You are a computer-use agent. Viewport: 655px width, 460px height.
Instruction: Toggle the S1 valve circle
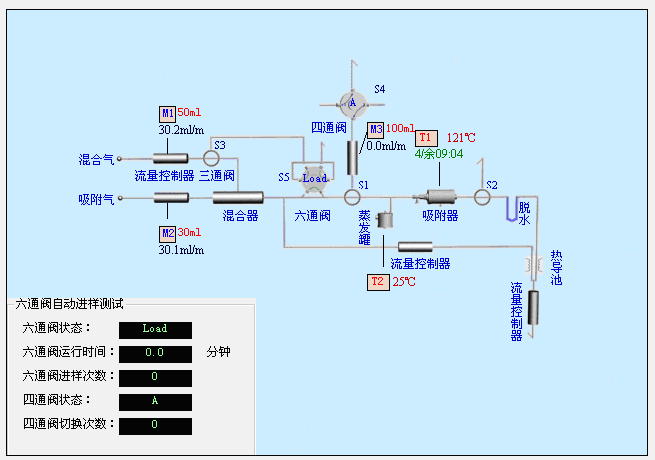tap(352, 197)
